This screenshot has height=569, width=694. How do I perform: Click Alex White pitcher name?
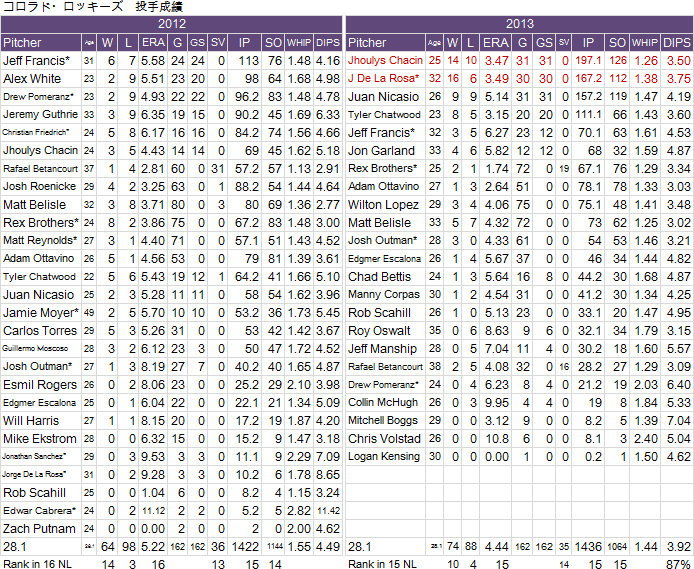[32, 79]
